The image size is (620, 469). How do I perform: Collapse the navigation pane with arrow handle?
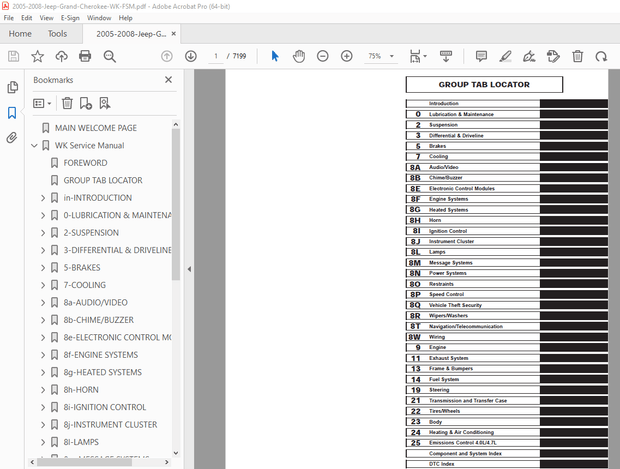[189, 269]
